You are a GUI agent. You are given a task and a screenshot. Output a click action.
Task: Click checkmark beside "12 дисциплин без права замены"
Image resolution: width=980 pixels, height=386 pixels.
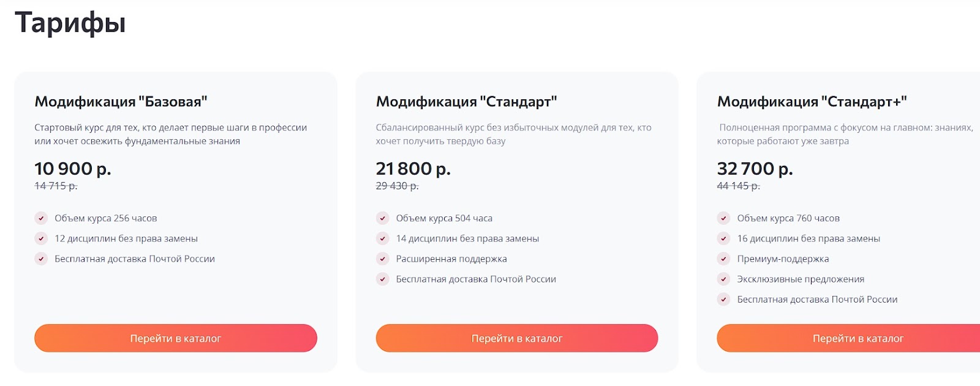click(x=41, y=238)
